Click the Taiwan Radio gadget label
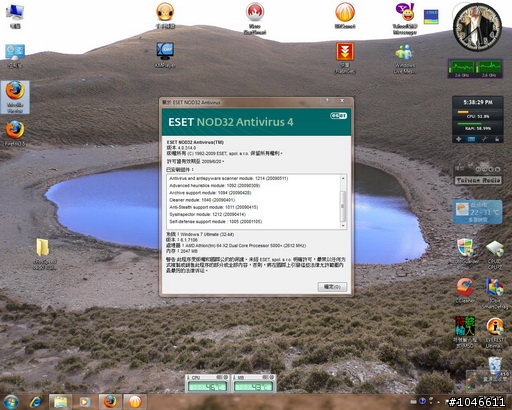This screenshot has height=410, width=512. (478, 180)
